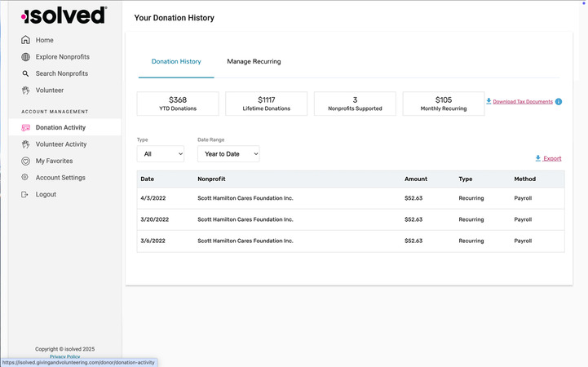The image size is (588, 367).
Task: Click the $52.63 amount in 4/3/2022 row
Action: (413, 198)
